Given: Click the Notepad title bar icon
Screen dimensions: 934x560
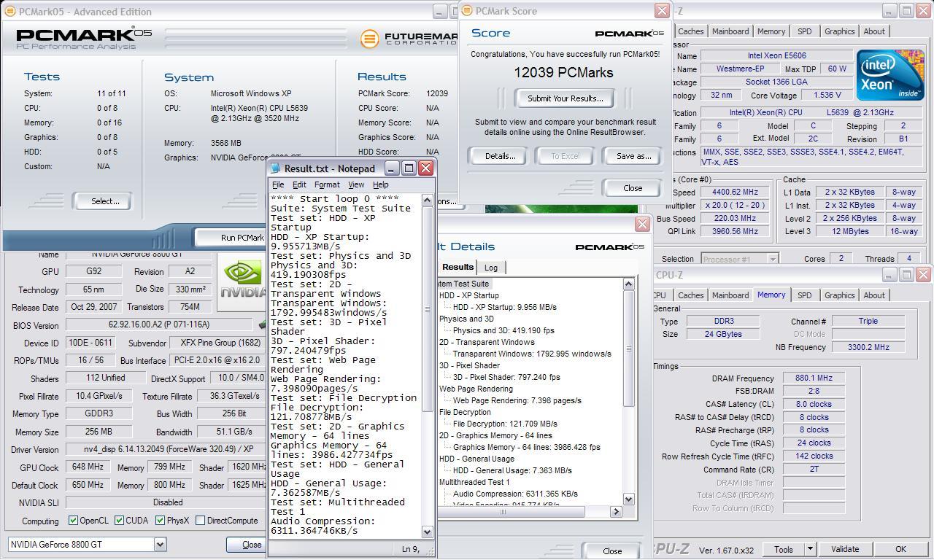Looking at the screenshot, I should click(x=275, y=168).
